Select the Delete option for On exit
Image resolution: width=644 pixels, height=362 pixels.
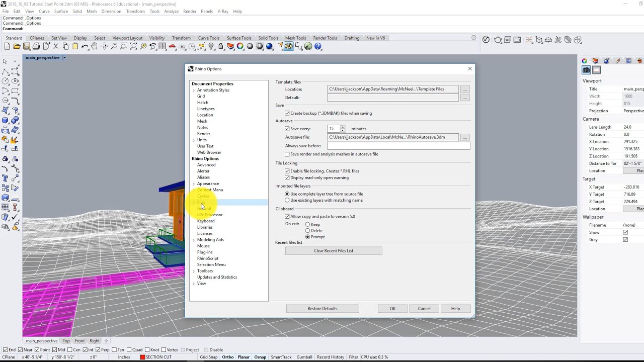(307, 230)
